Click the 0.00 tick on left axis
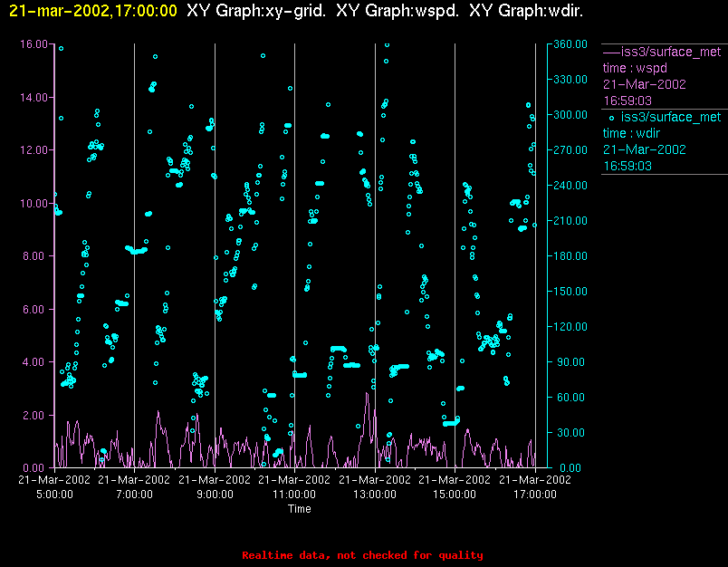The width and height of the screenshot is (728, 567). [36, 467]
